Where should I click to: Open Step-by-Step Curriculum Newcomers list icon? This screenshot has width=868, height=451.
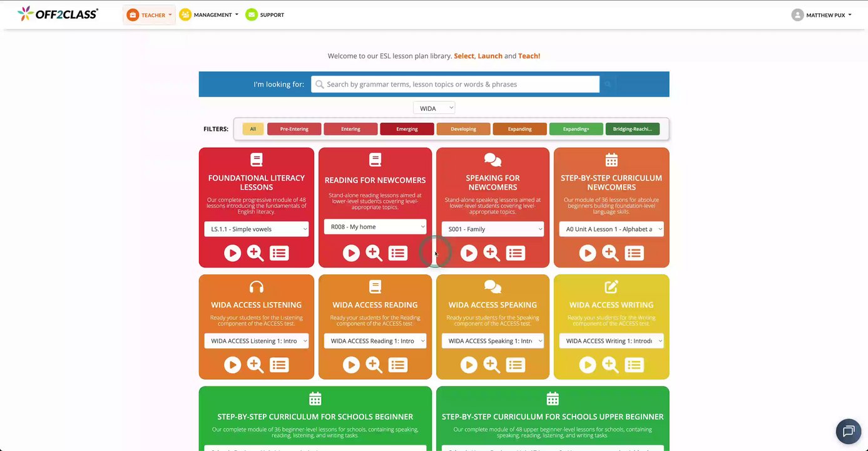[635, 253]
